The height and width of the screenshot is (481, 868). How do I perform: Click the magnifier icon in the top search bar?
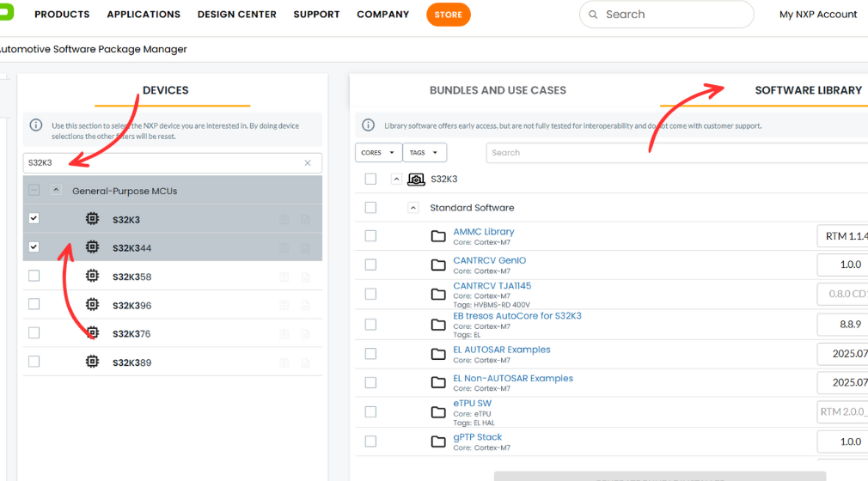tap(593, 15)
